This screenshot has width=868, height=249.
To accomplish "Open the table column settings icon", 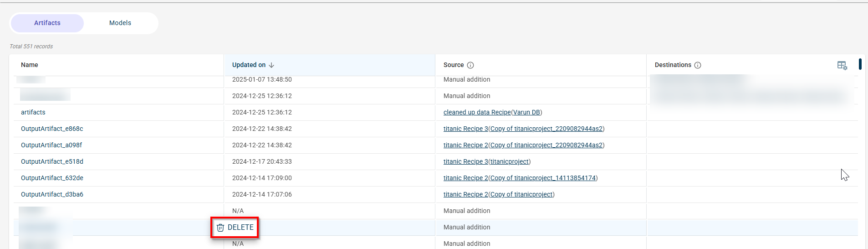I will (842, 65).
